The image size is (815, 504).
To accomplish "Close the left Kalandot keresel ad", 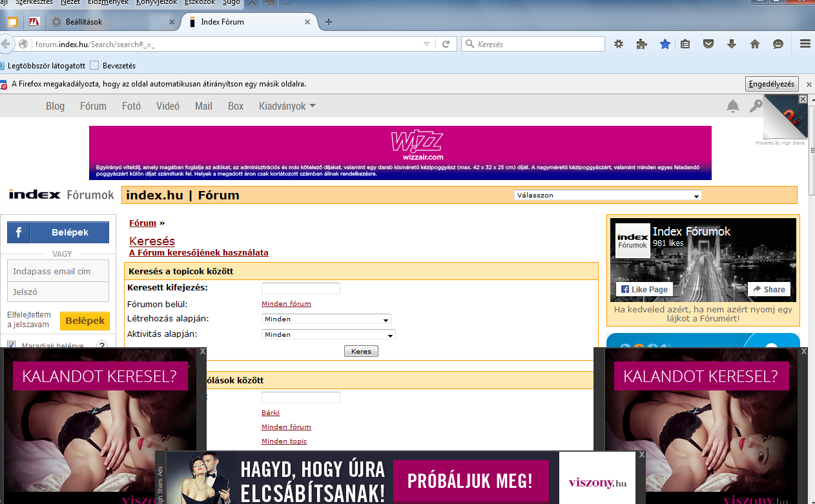I will (203, 351).
